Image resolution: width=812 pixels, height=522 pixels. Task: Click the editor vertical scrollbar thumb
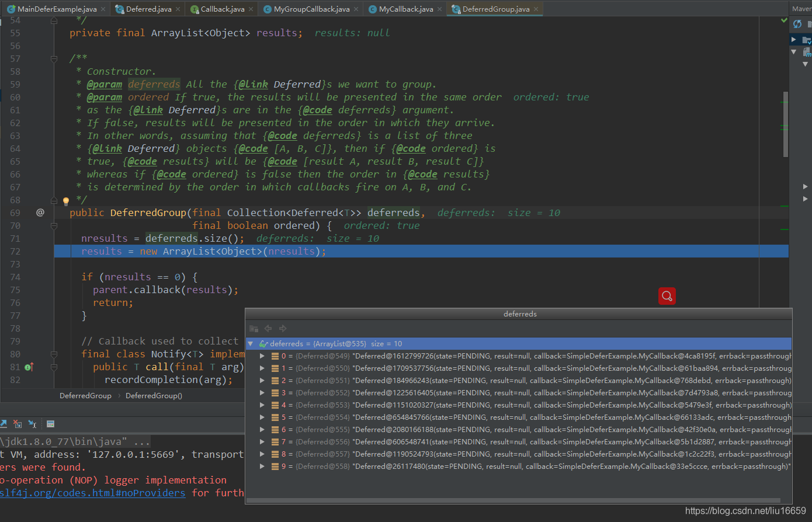click(786, 124)
